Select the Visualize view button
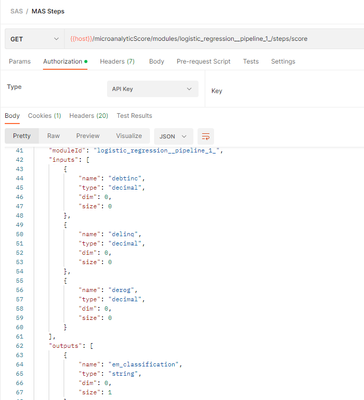 click(x=129, y=136)
